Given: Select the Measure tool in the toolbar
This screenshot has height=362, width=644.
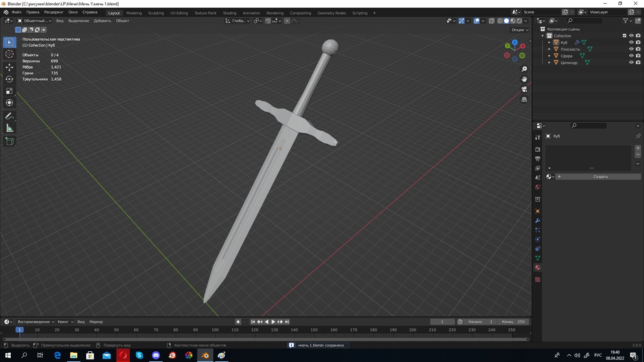Looking at the screenshot, I should (9, 128).
